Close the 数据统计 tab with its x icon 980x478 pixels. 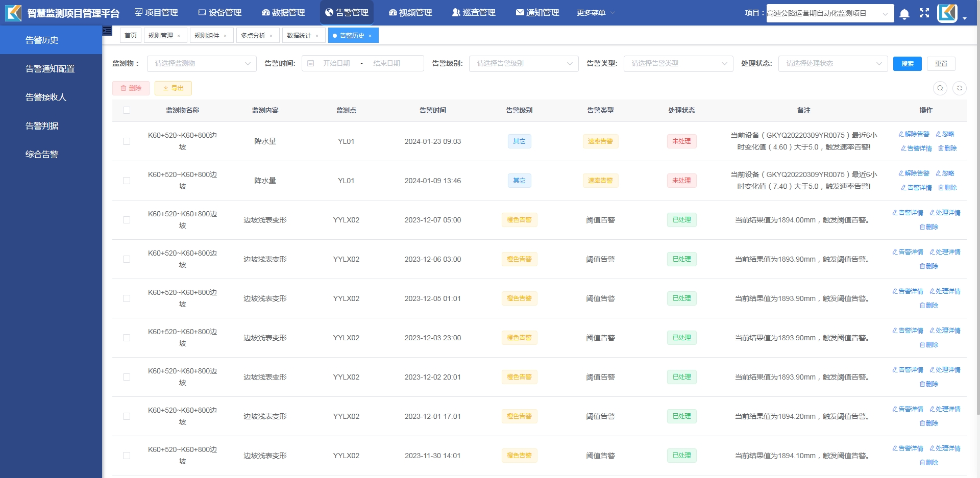point(317,36)
